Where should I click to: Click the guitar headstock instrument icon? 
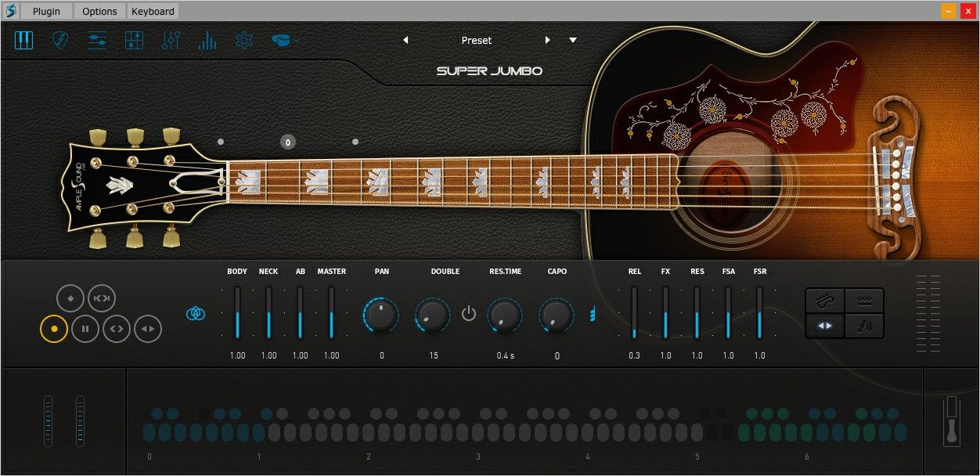(x=280, y=40)
